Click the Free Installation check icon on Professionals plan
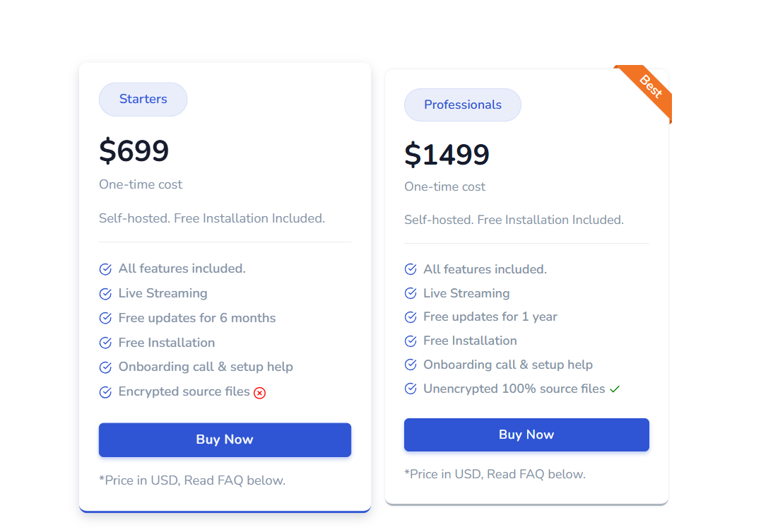The height and width of the screenshot is (532, 761). click(x=411, y=341)
